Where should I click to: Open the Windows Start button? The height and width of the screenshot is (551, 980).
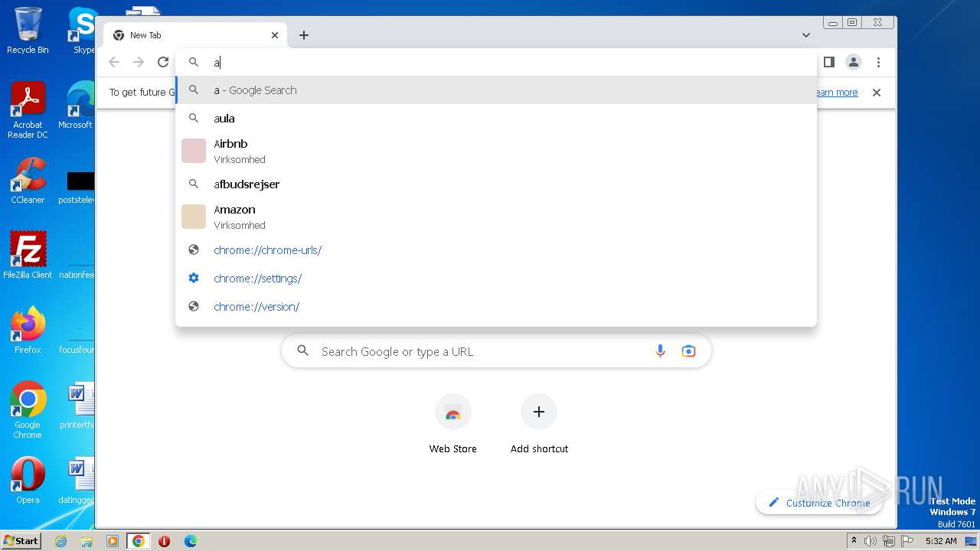pyautogui.click(x=21, y=540)
